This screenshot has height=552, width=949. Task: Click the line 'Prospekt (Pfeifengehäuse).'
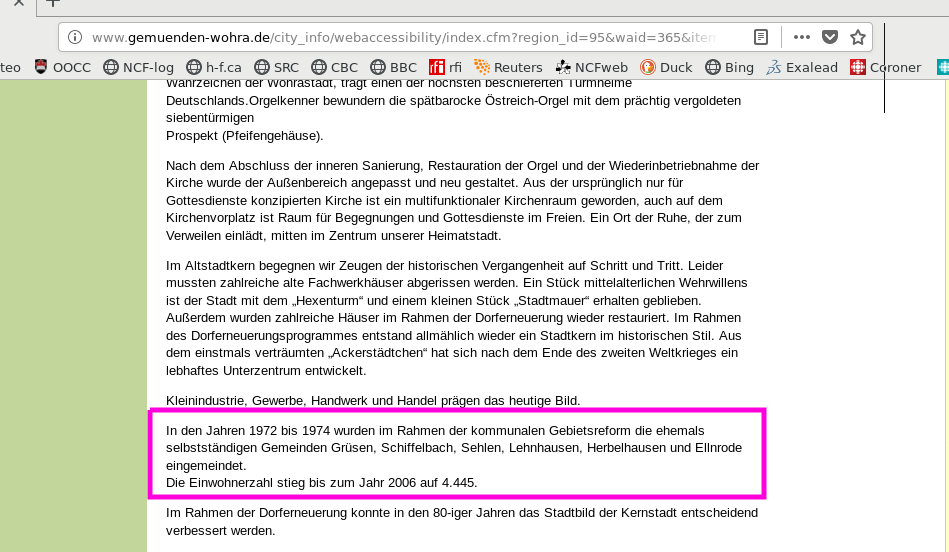coord(245,136)
